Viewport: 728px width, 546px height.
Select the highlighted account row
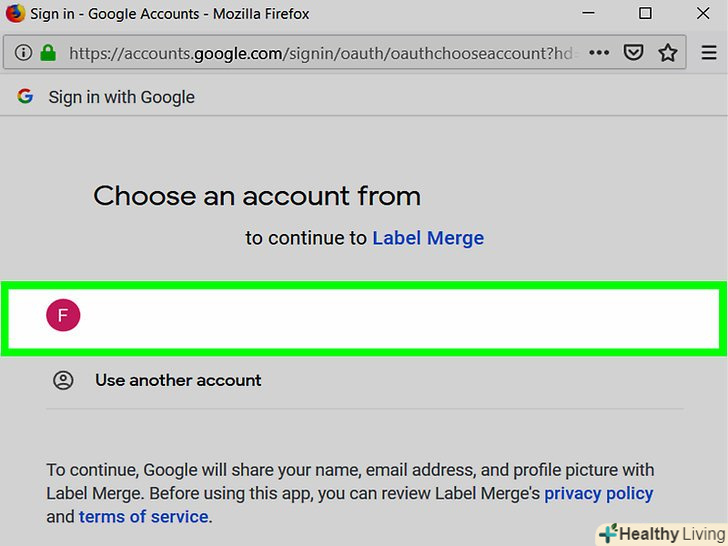364,318
